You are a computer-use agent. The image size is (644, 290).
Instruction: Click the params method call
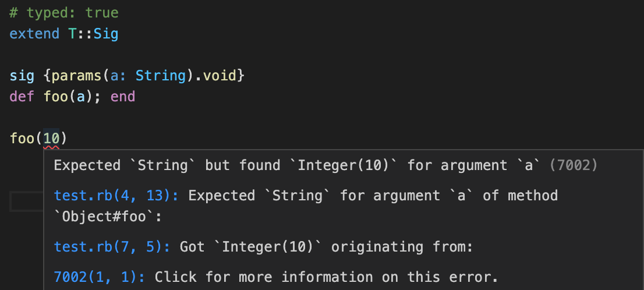click(76, 76)
